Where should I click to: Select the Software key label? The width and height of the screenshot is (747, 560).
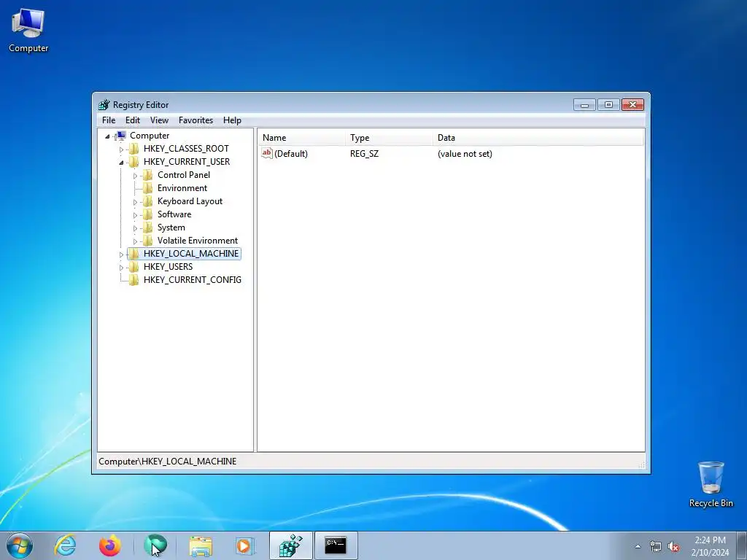tap(174, 214)
